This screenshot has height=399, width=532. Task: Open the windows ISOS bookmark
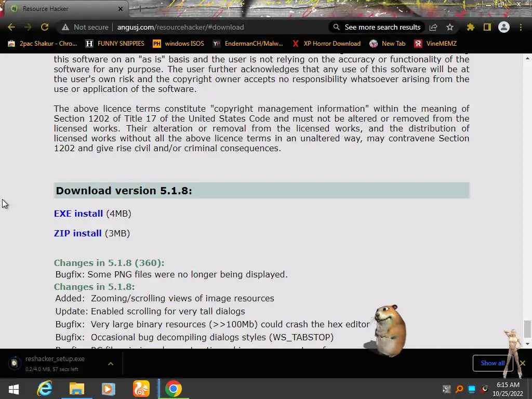click(x=179, y=44)
